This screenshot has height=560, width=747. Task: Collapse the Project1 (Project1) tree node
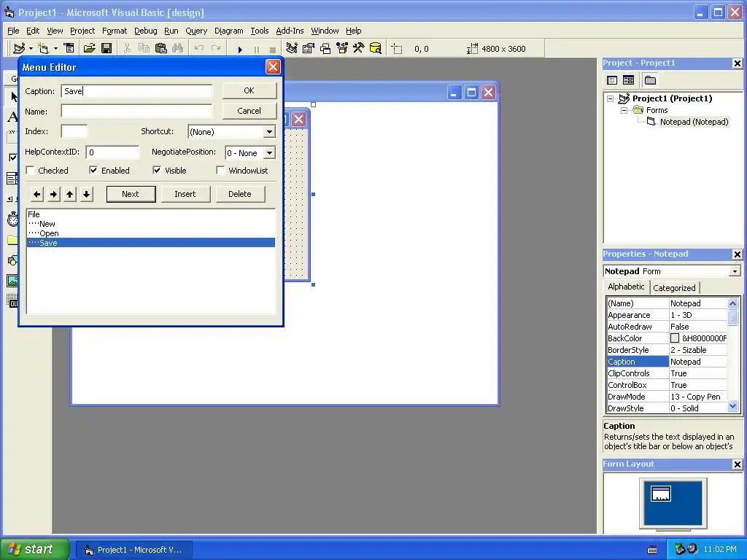click(x=611, y=98)
